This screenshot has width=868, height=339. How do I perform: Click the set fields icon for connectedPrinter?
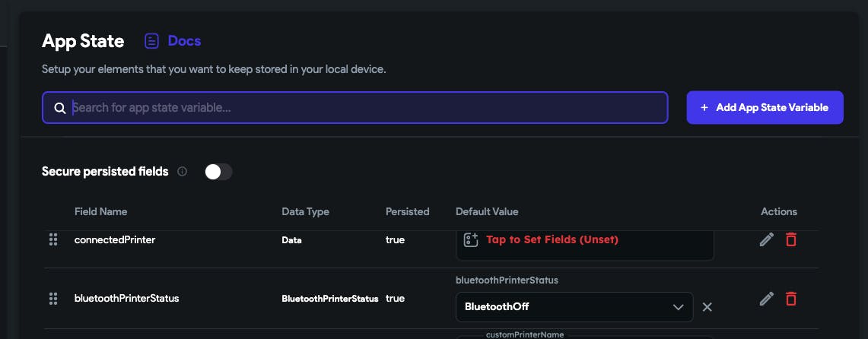pos(471,239)
